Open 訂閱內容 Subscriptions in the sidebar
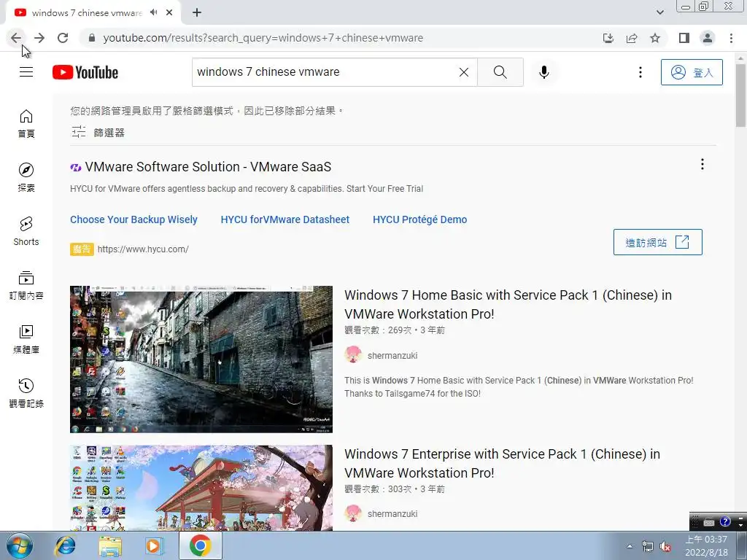This screenshot has height=560, width=747. 26,285
